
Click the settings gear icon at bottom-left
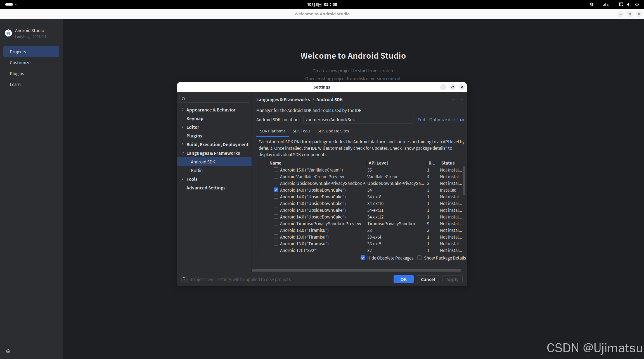click(8, 351)
